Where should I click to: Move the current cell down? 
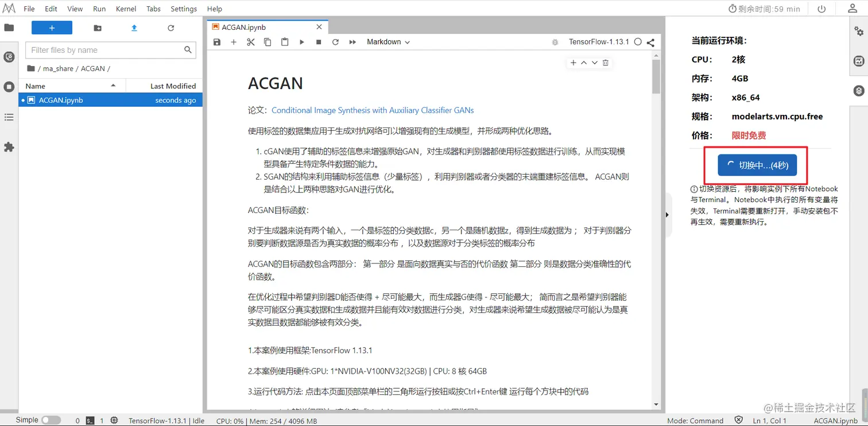pyautogui.click(x=595, y=63)
